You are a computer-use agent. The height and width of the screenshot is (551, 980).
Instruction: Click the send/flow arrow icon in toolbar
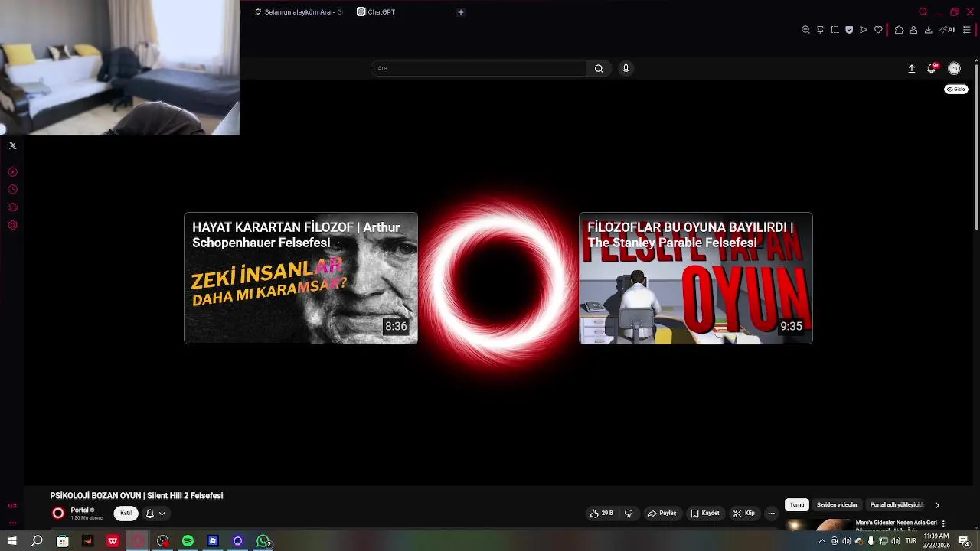point(864,30)
